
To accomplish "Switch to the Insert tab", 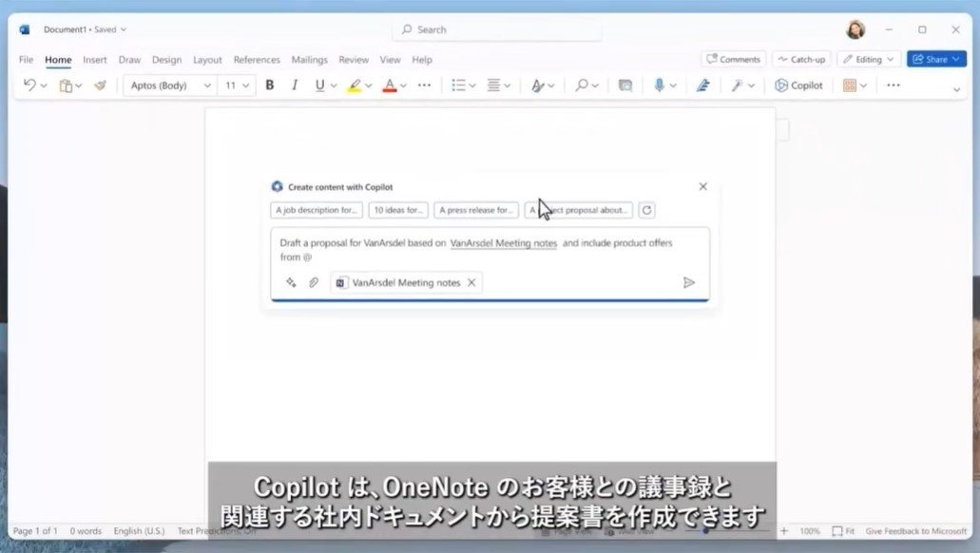I will pos(95,59).
